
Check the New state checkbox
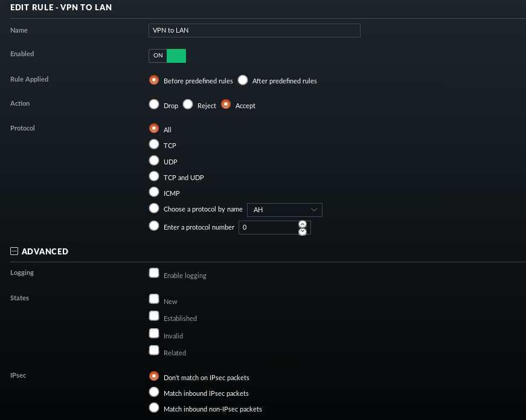[154, 299]
